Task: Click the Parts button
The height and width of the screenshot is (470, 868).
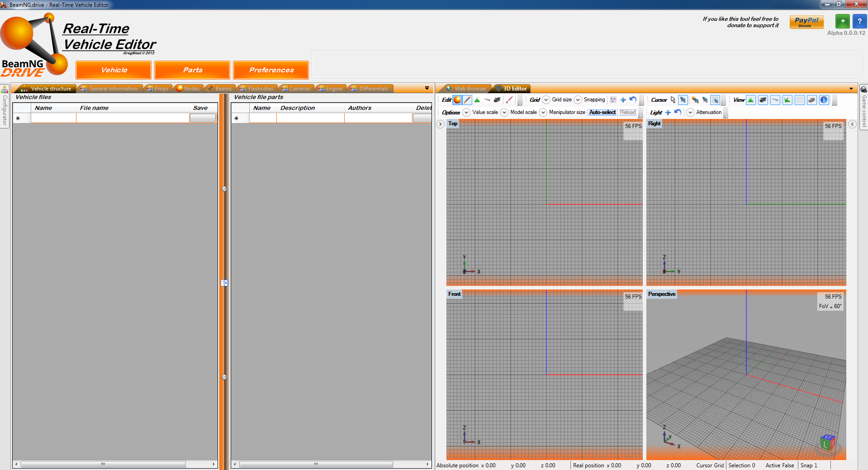Action: [x=192, y=70]
